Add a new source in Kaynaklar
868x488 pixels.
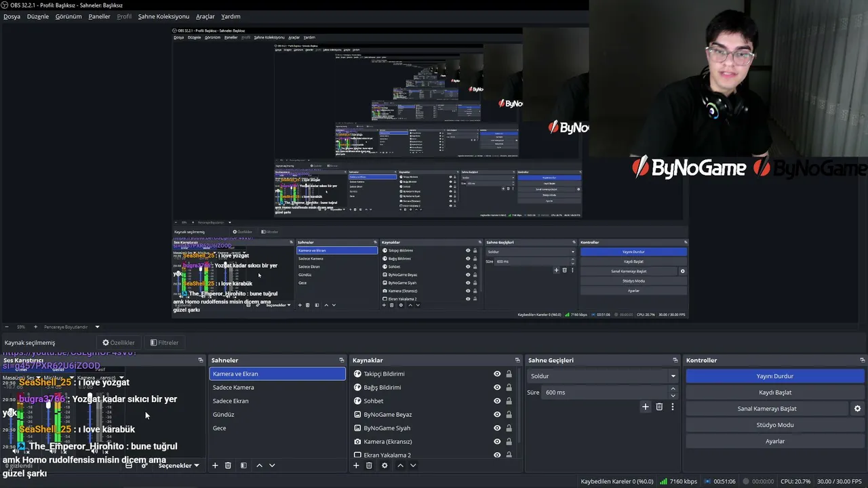[x=356, y=466]
